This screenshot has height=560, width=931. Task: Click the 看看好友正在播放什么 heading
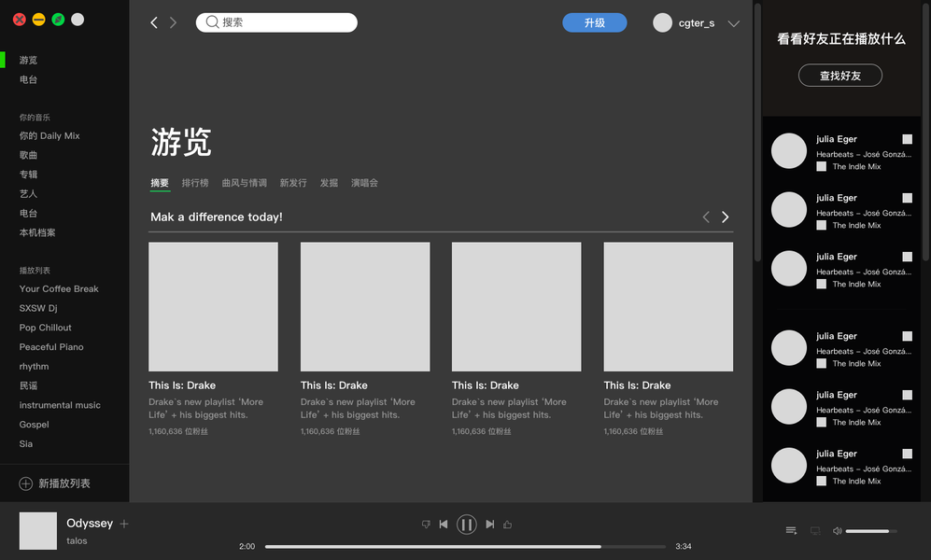coord(840,39)
